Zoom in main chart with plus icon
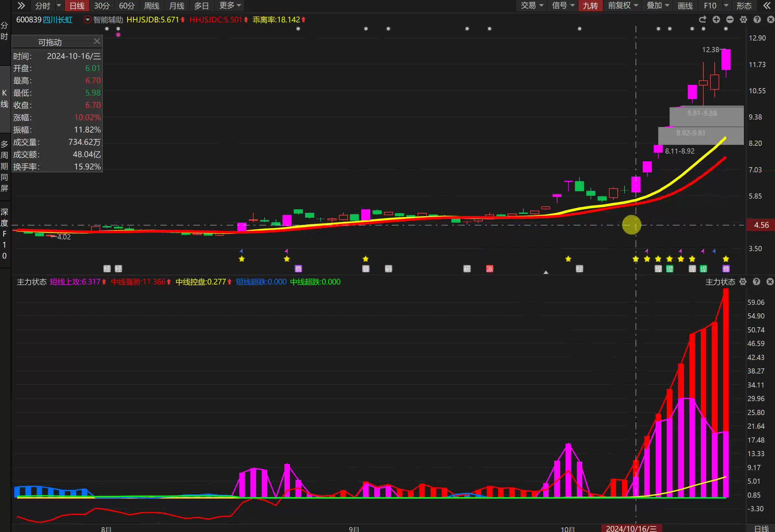The image size is (775, 532). (716, 20)
